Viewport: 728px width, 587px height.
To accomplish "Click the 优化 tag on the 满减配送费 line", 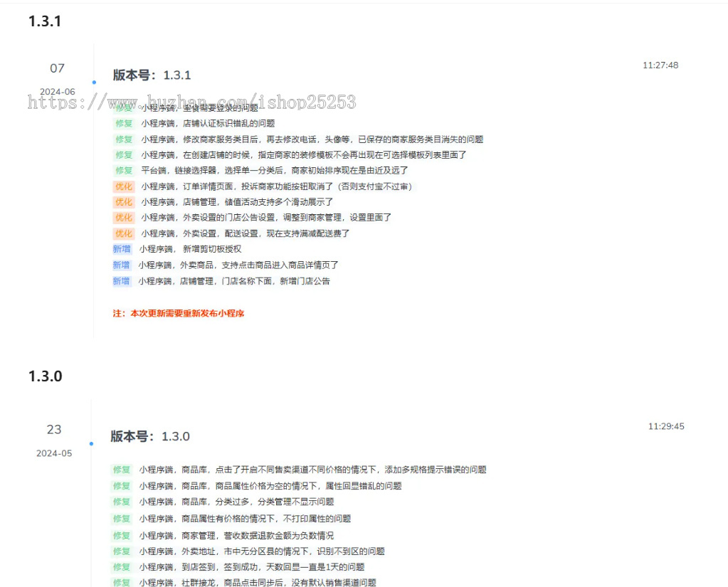I will coord(124,233).
